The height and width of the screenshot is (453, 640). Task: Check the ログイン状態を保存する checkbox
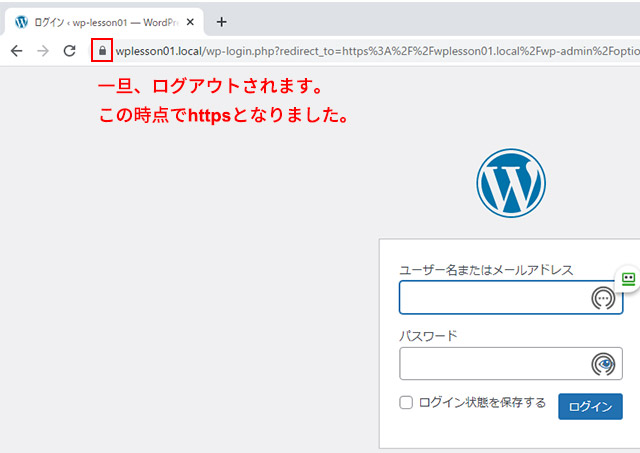click(x=406, y=402)
